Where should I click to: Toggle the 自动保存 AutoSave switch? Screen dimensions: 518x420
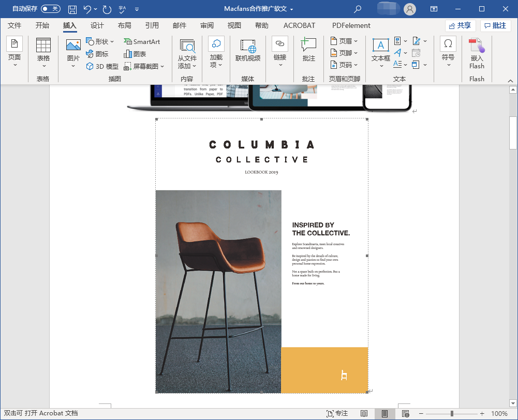(50, 9)
